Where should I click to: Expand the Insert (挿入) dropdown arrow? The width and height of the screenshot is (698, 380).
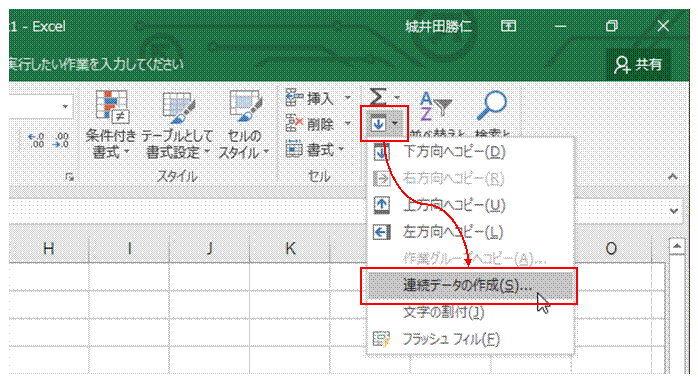point(348,97)
